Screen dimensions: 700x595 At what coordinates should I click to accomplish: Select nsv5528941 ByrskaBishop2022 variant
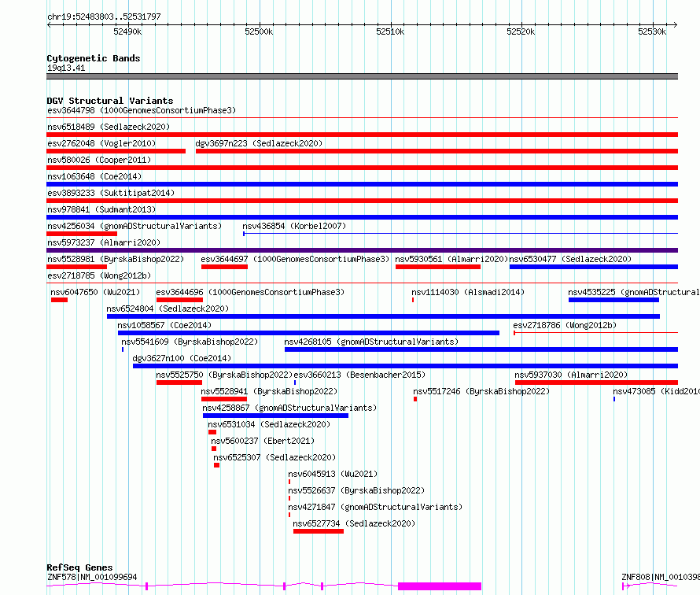(224, 399)
